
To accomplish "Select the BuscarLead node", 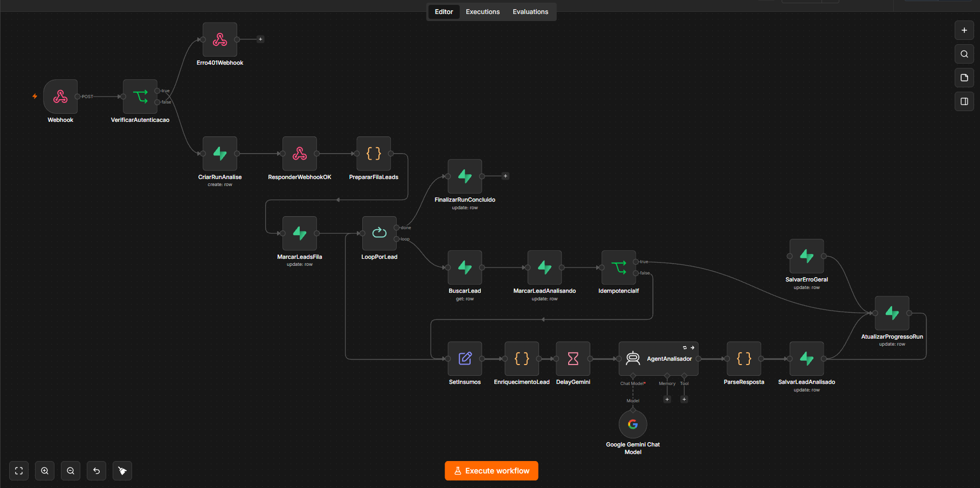I will coord(465,267).
